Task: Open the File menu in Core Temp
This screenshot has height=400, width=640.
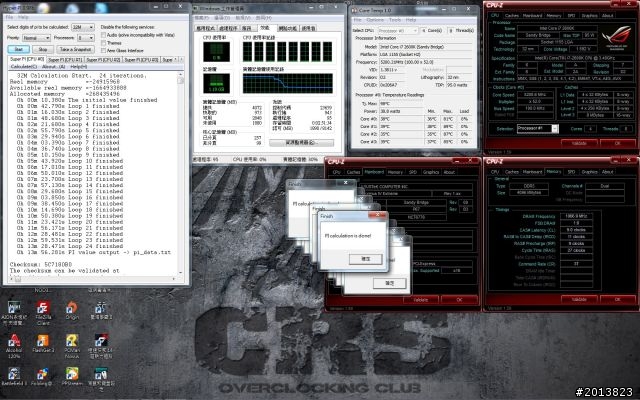Action: pos(358,20)
